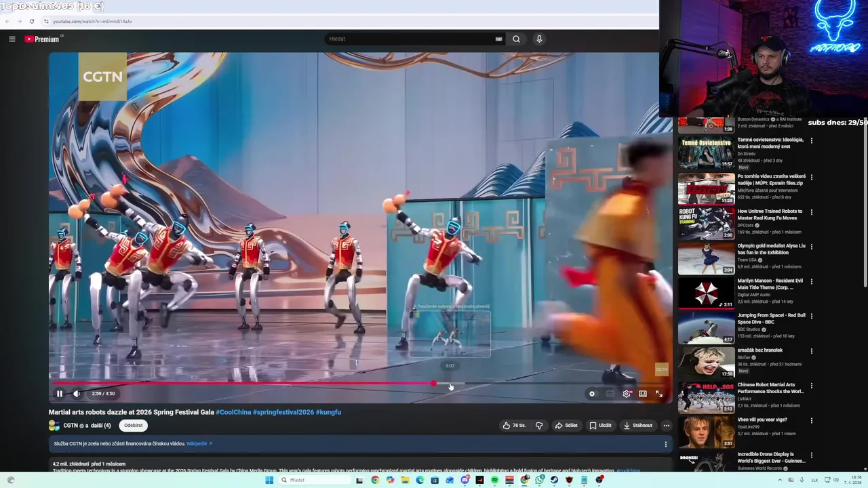Start voice search with microphone icon
The height and width of the screenshot is (488, 868).
[x=539, y=39]
